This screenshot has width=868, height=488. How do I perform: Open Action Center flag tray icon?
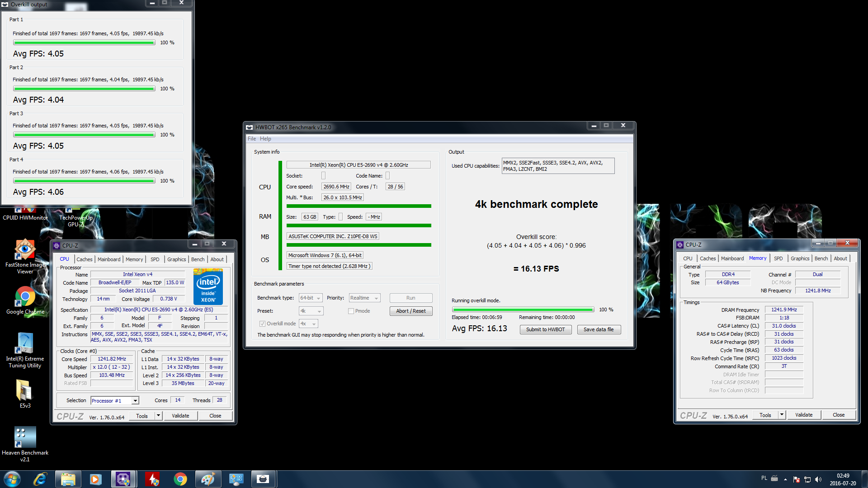coord(797,479)
